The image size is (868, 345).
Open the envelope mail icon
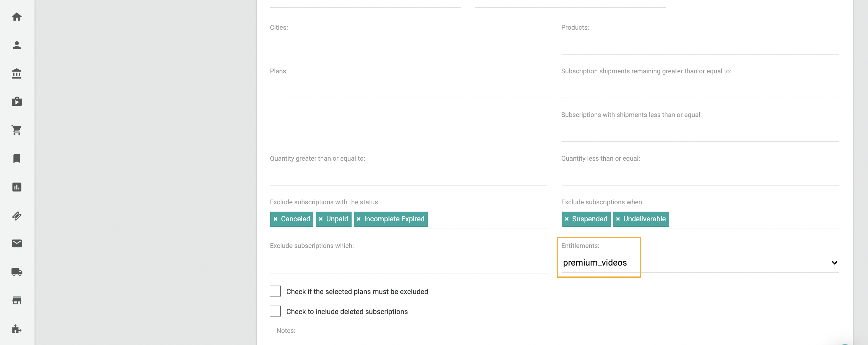pos(17,243)
